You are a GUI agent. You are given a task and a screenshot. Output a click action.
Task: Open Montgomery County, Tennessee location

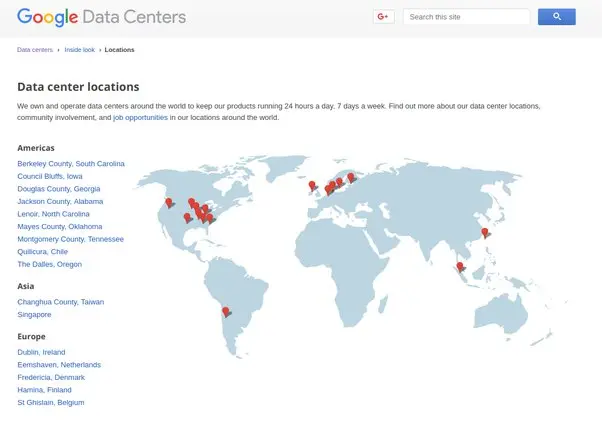(71, 239)
